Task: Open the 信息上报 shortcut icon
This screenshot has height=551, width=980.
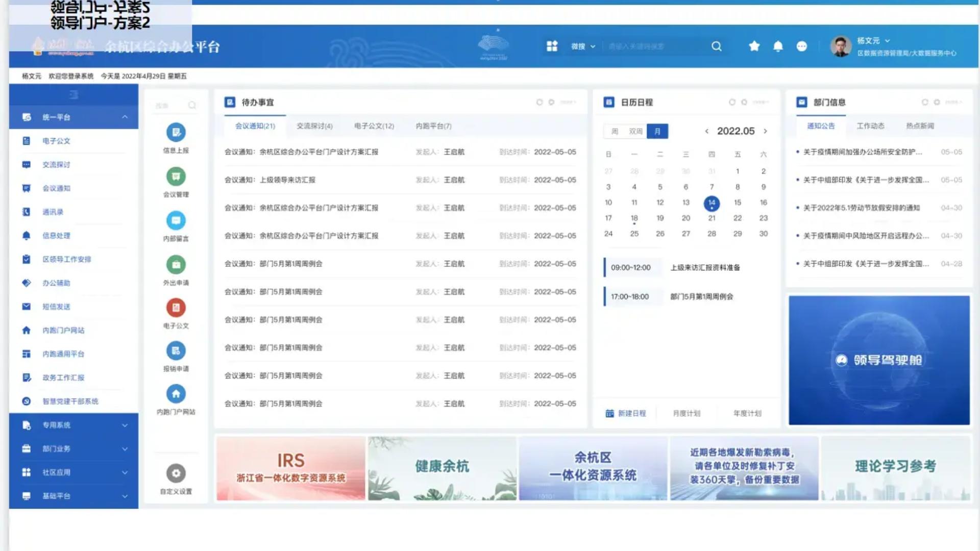Action: coord(176,133)
